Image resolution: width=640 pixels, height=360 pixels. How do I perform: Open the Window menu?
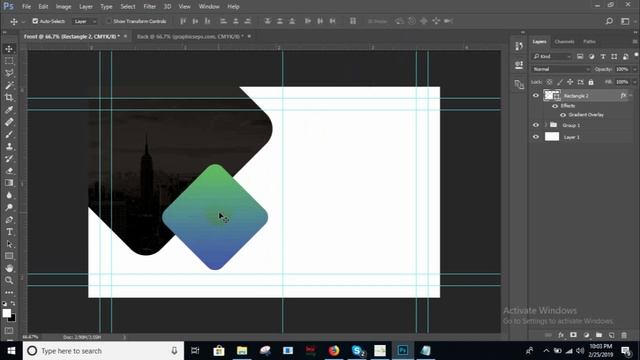pyautogui.click(x=209, y=7)
